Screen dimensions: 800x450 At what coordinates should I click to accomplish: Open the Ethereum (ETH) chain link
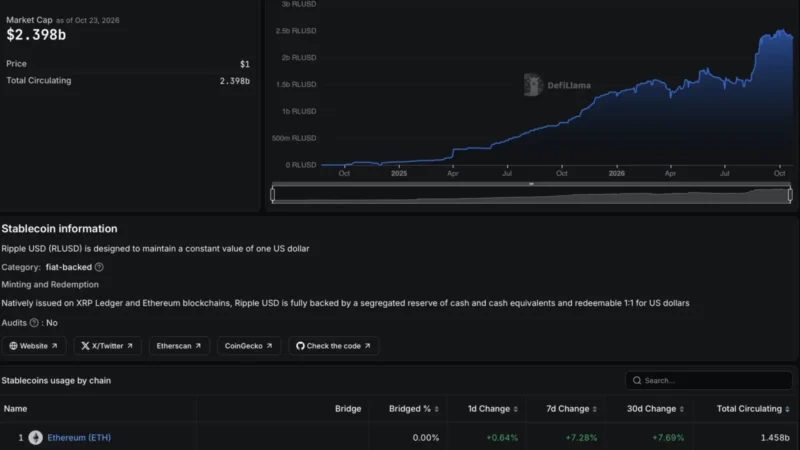[x=79, y=437]
